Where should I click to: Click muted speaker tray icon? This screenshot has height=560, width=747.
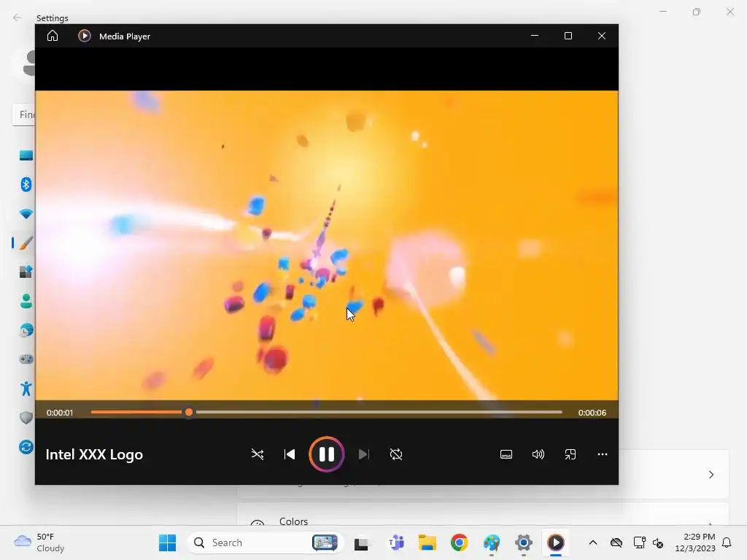pyautogui.click(x=658, y=542)
